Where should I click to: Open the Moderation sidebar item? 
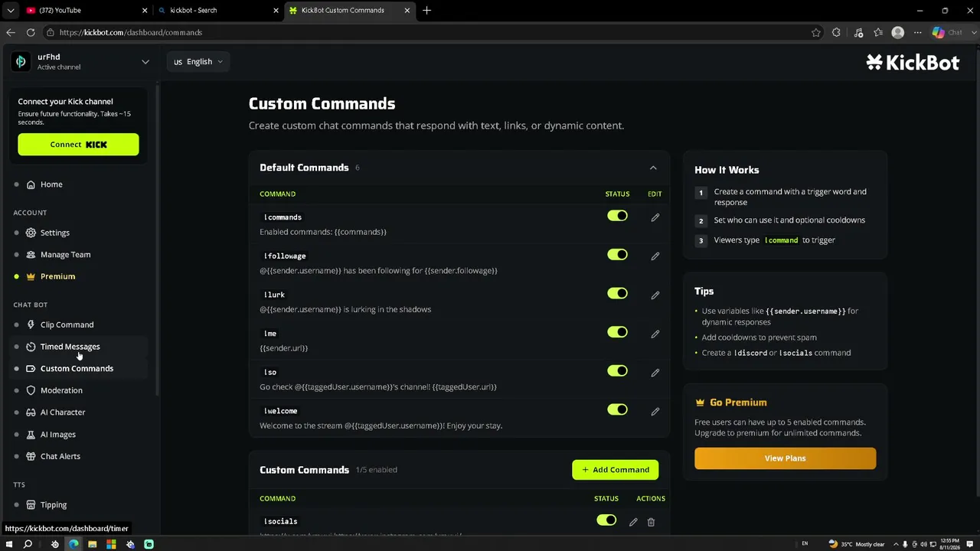click(61, 390)
